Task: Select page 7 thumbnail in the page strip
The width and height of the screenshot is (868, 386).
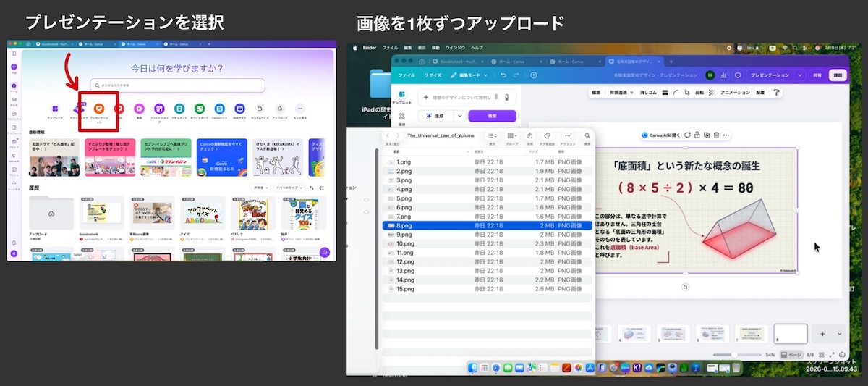Action: point(752,333)
